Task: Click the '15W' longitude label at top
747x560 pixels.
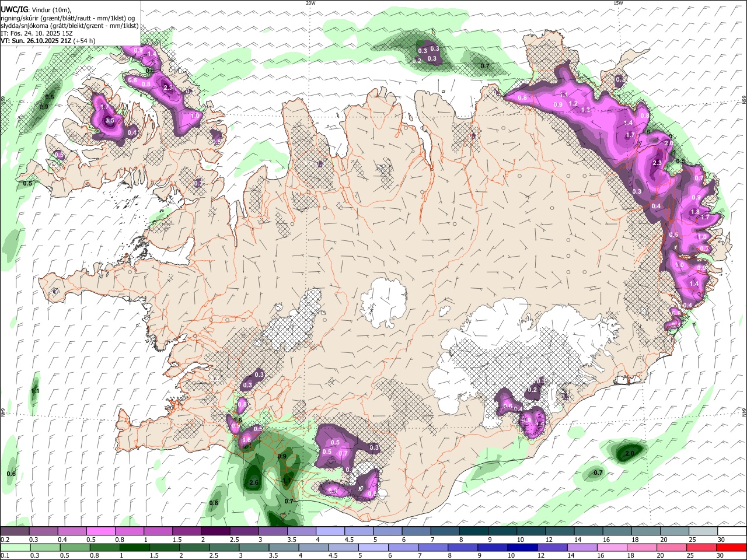Action: click(618, 3)
